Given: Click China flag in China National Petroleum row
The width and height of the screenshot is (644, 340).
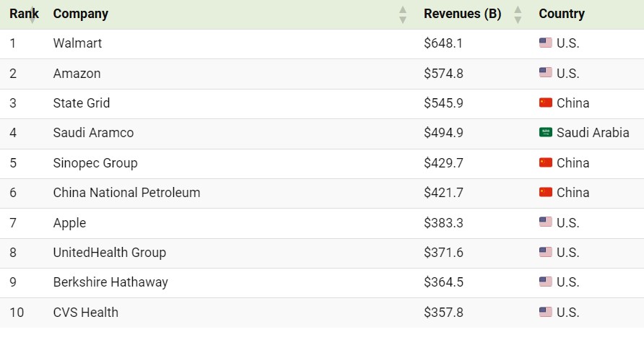Looking at the screenshot, I should coord(545,192).
